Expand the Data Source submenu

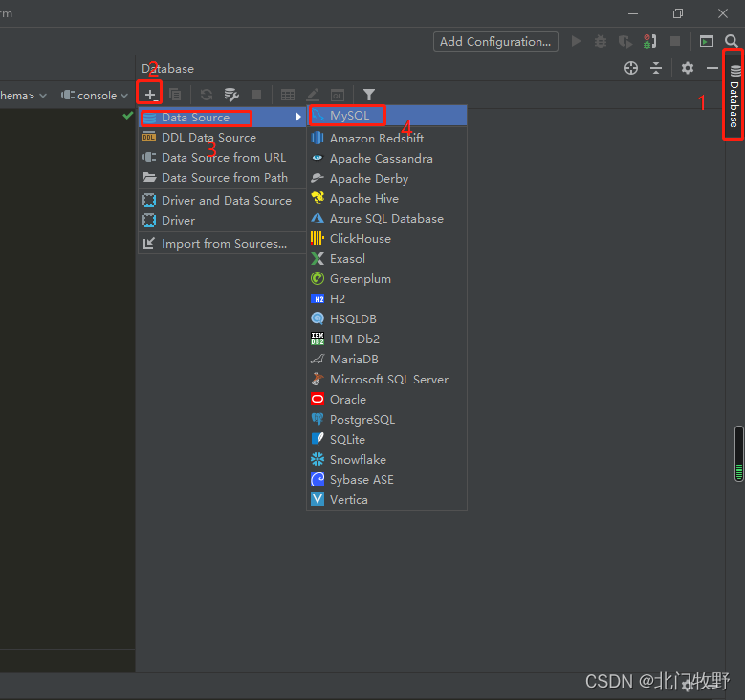coord(223,117)
